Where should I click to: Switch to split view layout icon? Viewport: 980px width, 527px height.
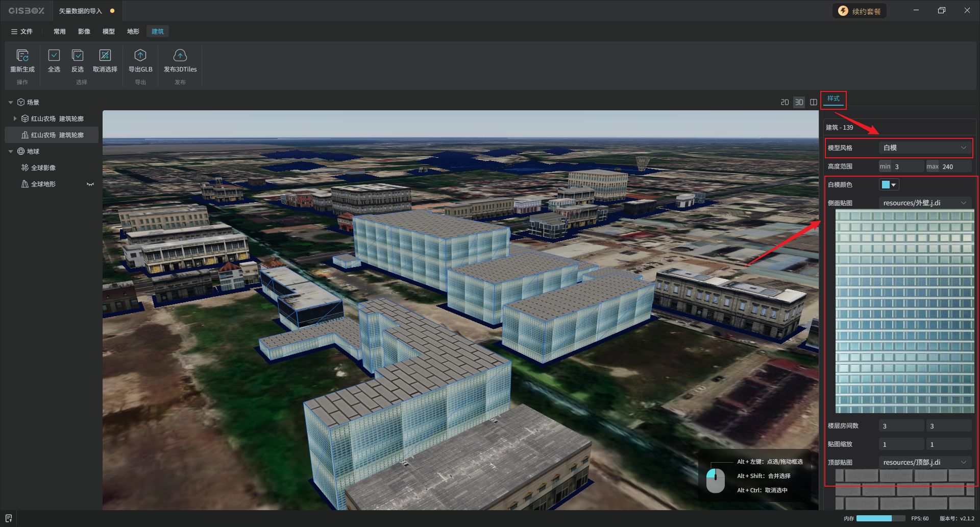[814, 103]
